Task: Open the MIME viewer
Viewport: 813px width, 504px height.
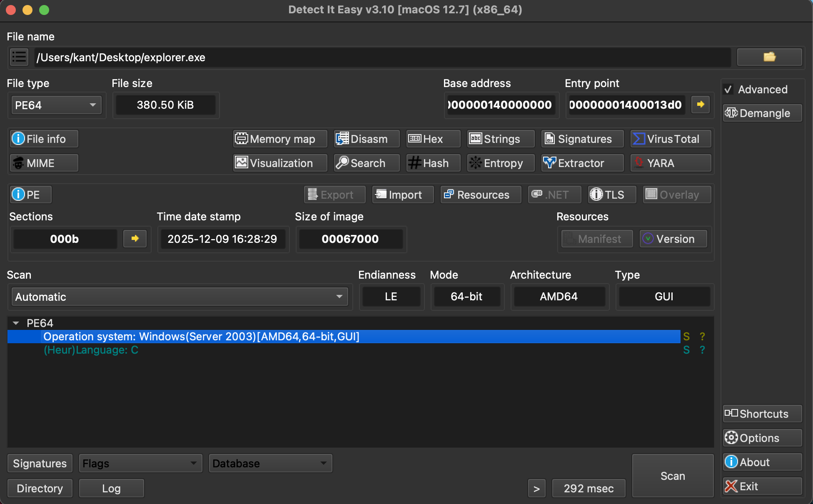Action: pos(44,163)
